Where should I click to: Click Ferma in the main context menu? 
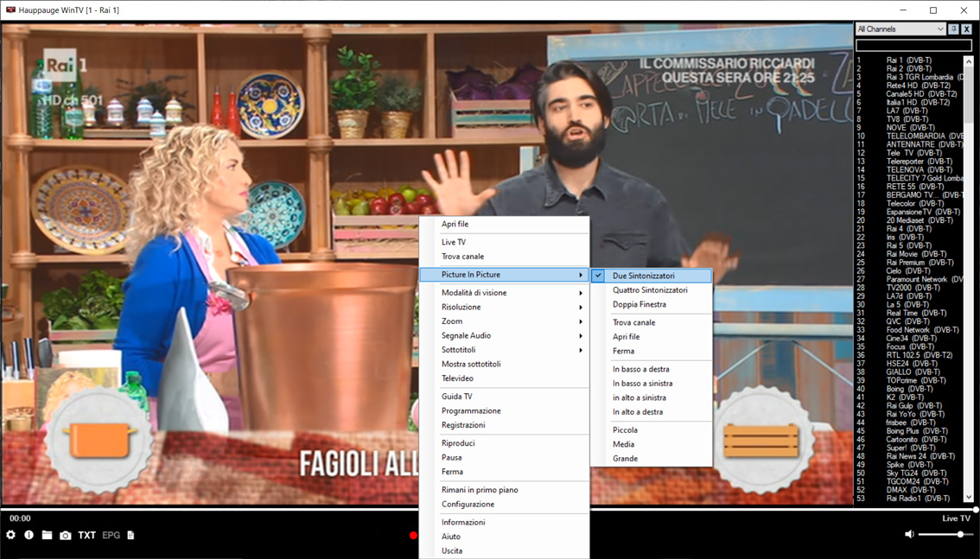coord(504,472)
